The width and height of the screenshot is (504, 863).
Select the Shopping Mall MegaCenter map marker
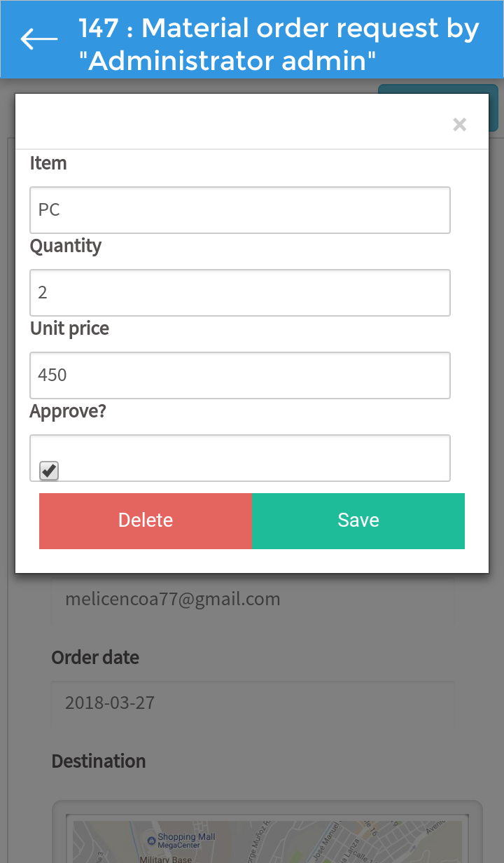click(x=150, y=839)
